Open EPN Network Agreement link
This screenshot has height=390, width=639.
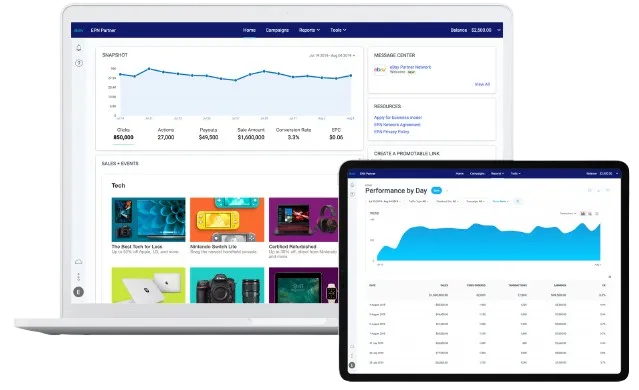[x=397, y=125]
